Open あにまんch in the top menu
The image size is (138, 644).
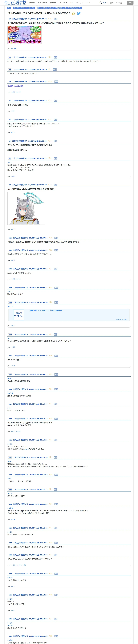tap(63, 3)
